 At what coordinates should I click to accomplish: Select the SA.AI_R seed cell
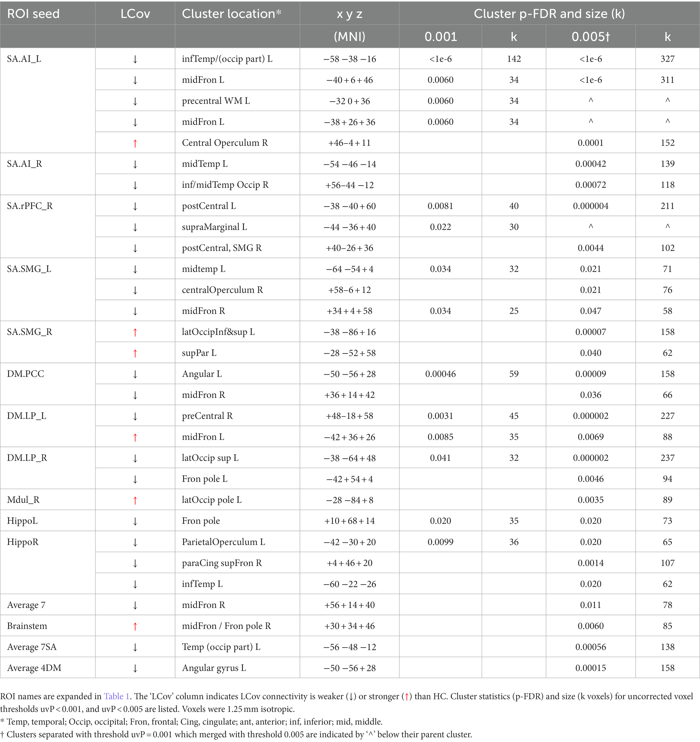point(24,164)
